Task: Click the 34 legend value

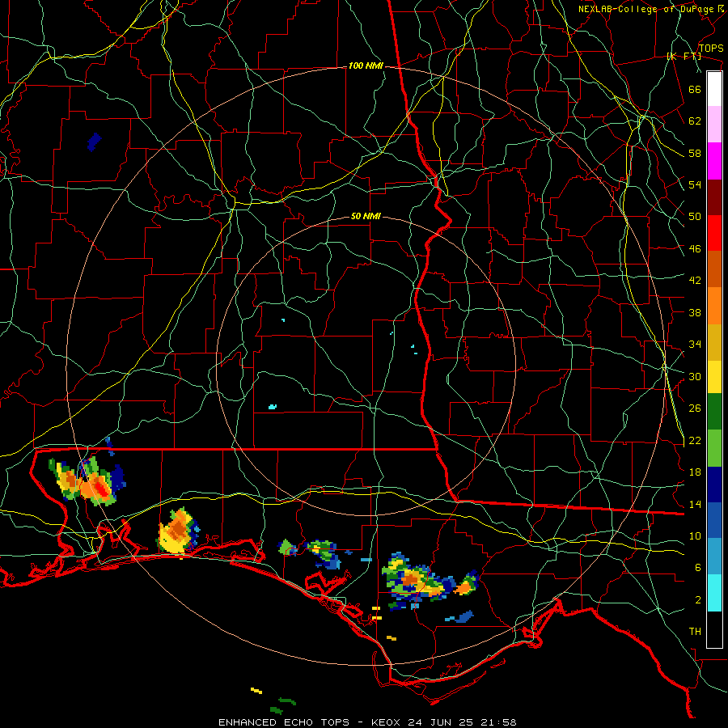Action: coord(695,345)
